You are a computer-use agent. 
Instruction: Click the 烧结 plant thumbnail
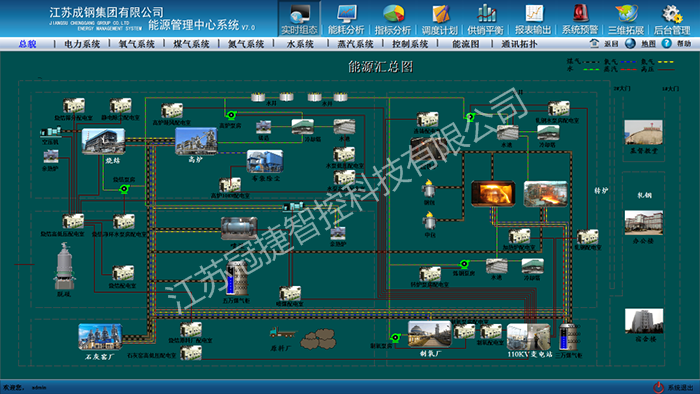point(103,141)
